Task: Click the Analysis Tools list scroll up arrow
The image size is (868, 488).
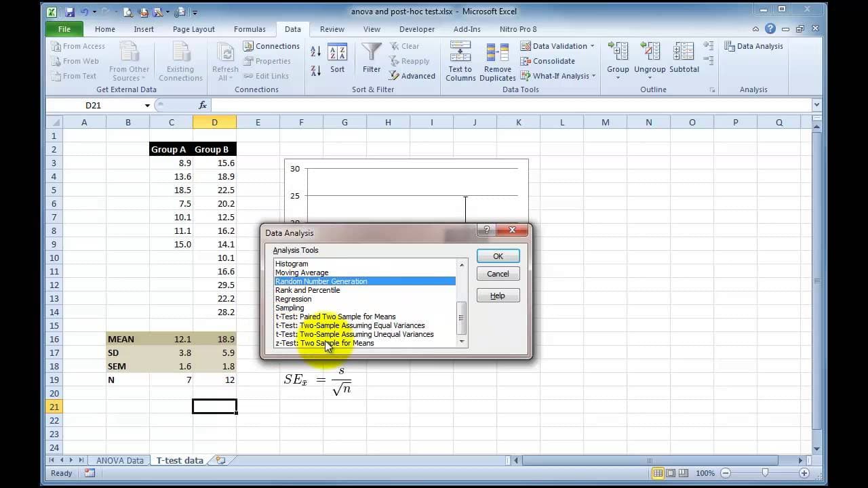Action: pyautogui.click(x=462, y=264)
